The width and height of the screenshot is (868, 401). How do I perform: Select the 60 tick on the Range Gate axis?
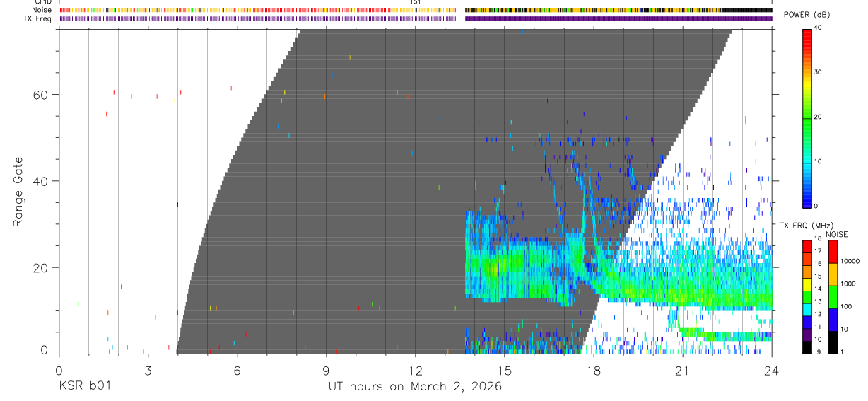click(40, 95)
